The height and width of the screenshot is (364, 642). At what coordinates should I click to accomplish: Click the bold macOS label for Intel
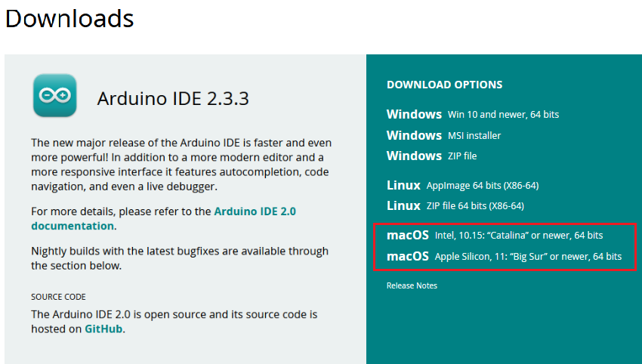tap(407, 236)
